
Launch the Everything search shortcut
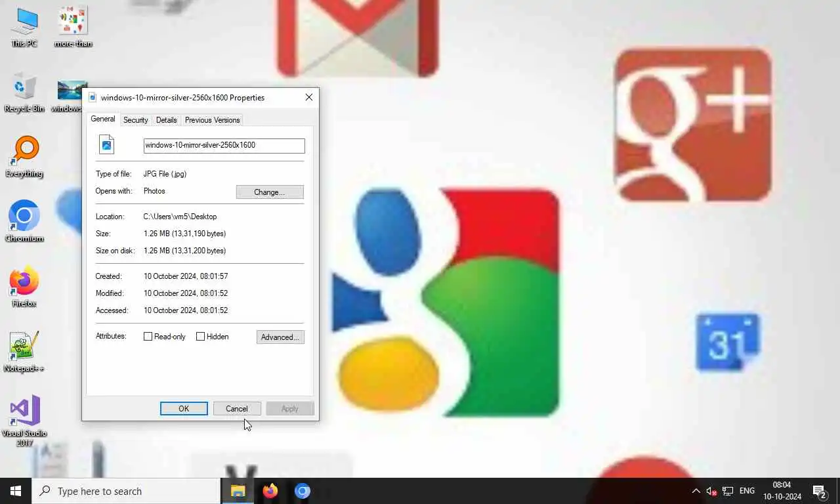pos(24,157)
